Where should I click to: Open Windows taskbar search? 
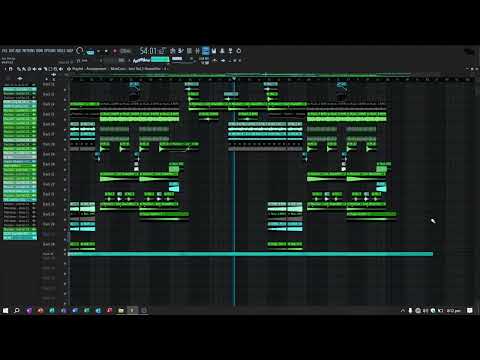pos(17,310)
